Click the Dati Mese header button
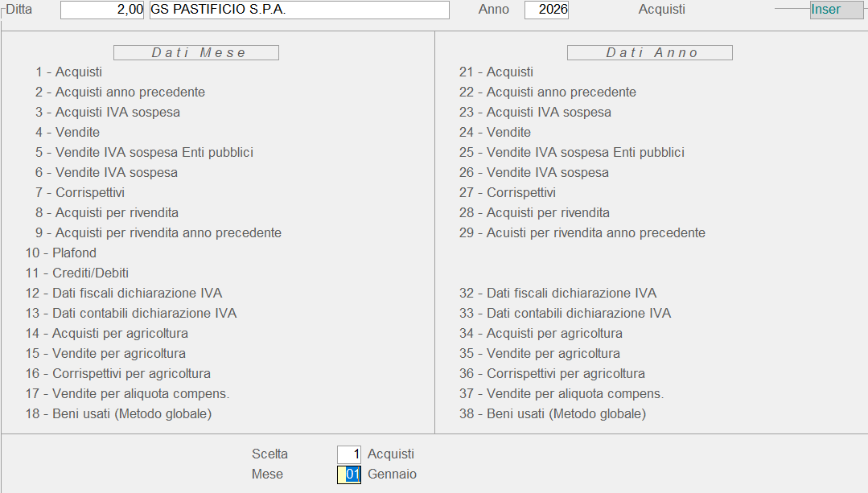 (x=196, y=52)
